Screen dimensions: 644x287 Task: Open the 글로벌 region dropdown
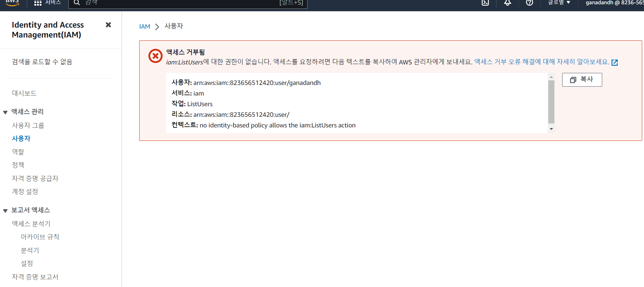pos(559,2)
